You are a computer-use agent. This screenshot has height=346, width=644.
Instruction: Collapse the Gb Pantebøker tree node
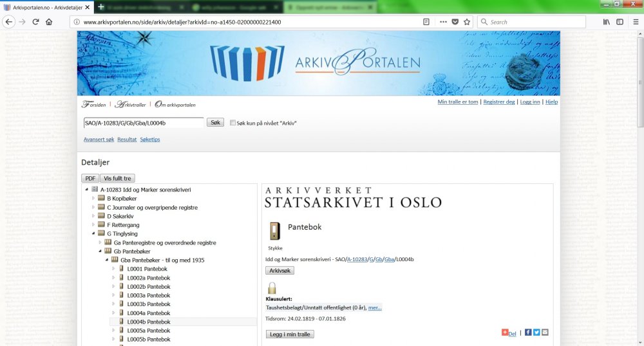[x=100, y=251]
